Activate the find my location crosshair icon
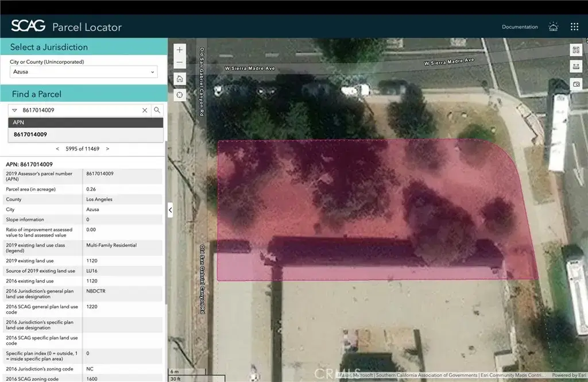 [179, 95]
